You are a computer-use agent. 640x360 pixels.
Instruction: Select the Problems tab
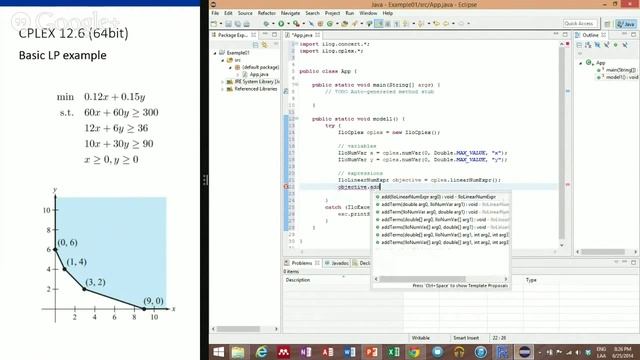[x=302, y=263]
